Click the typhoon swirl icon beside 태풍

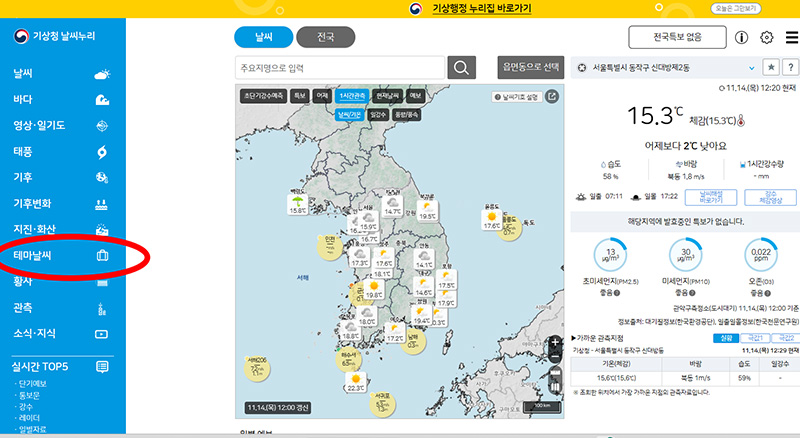(102, 152)
